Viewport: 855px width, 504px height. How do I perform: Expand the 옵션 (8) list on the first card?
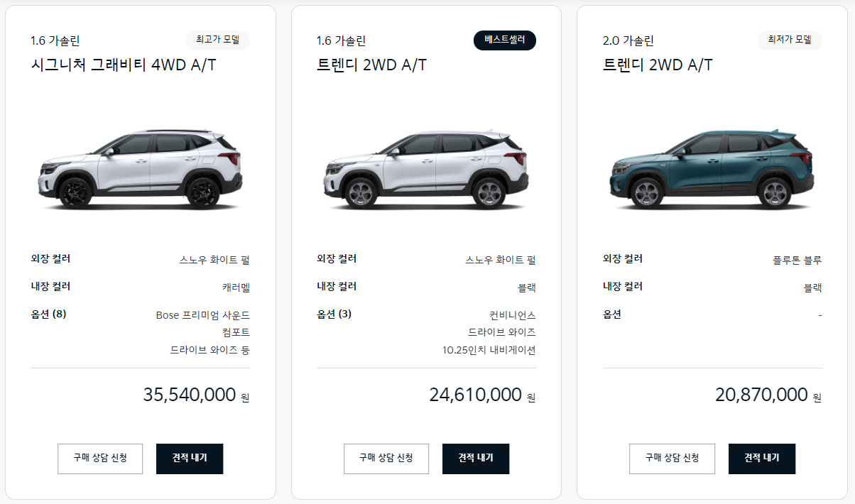(x=47, y=314)
